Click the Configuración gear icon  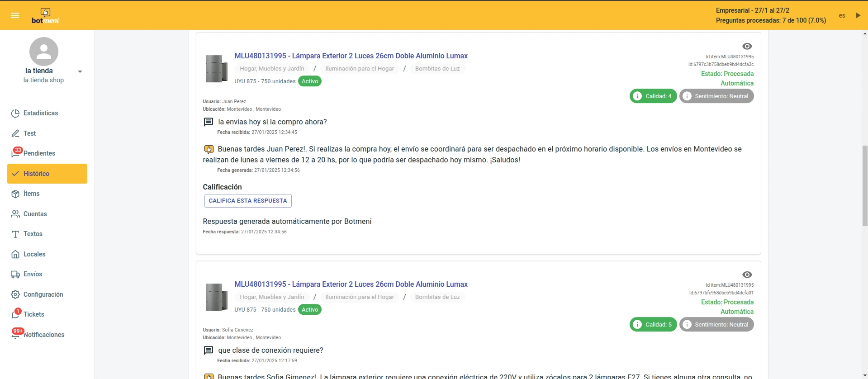15,294
